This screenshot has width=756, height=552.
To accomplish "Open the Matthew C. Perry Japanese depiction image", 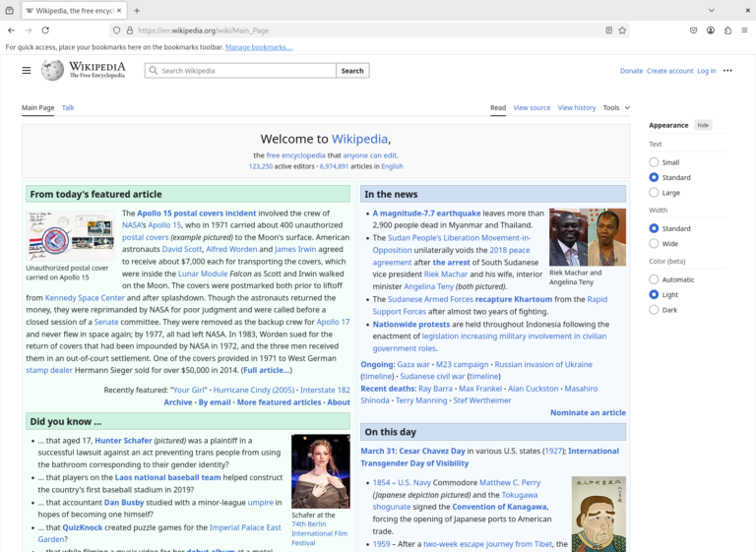I will click(598, 514).
